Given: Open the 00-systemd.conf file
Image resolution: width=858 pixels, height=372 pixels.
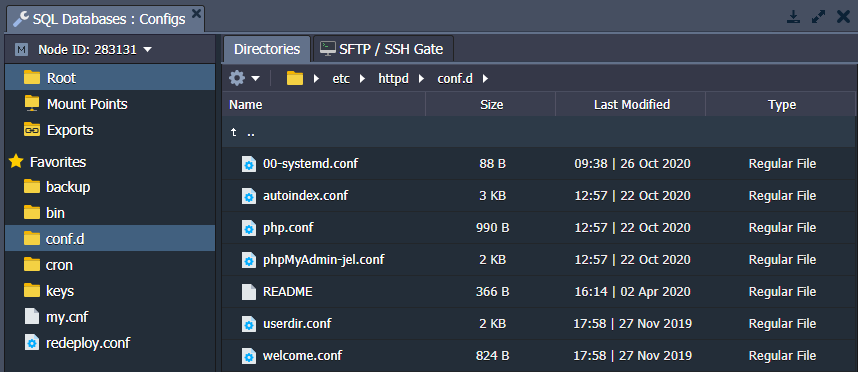Looking at the screenshot, I should (x=310, y=164).
